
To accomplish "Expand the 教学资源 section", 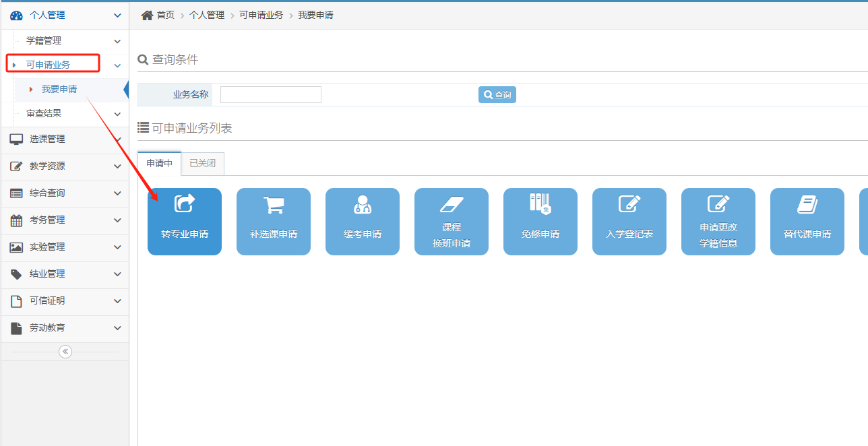I will [x=64, y=166].
